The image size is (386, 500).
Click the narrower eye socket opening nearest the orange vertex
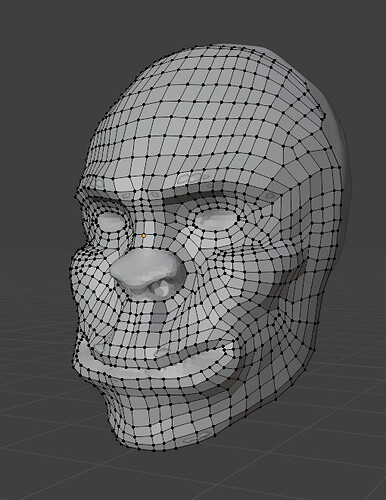coord(112,221)
